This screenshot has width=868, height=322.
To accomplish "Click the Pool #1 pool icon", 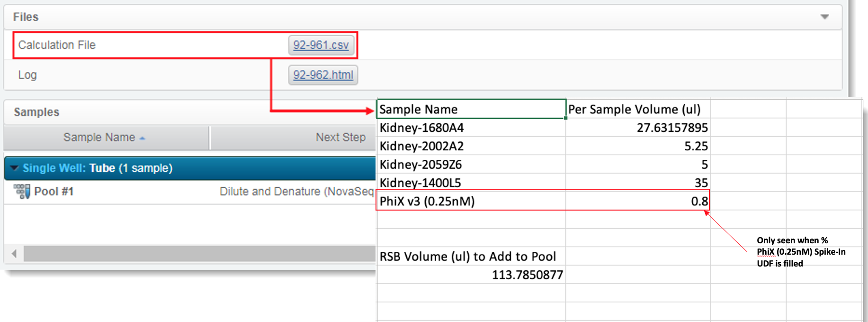I will 22,192.
